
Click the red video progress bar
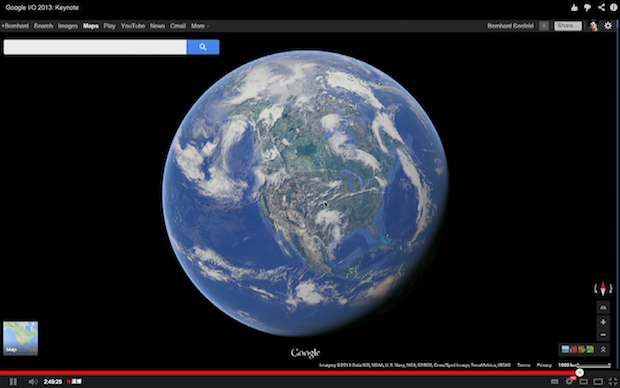tap(290, 373)
